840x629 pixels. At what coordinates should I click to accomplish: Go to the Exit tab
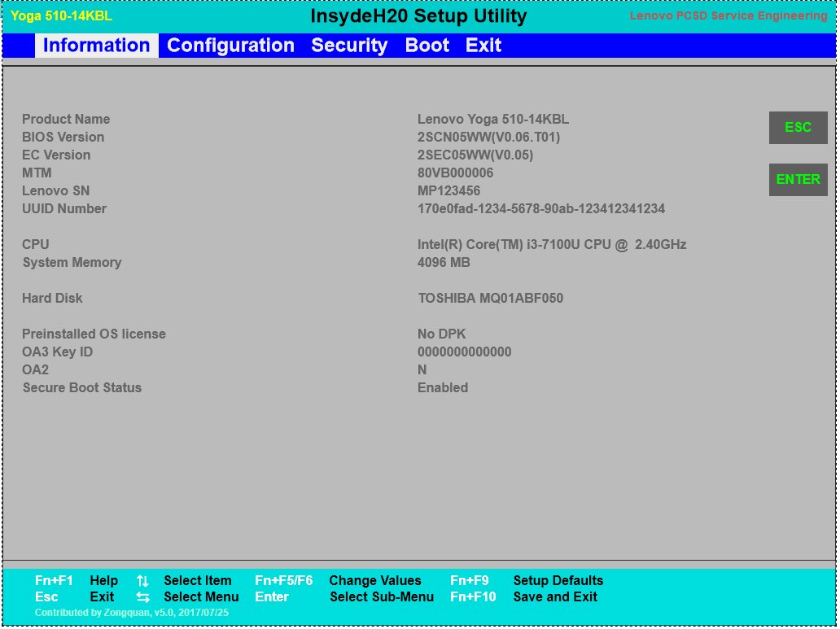click(483, 46)
